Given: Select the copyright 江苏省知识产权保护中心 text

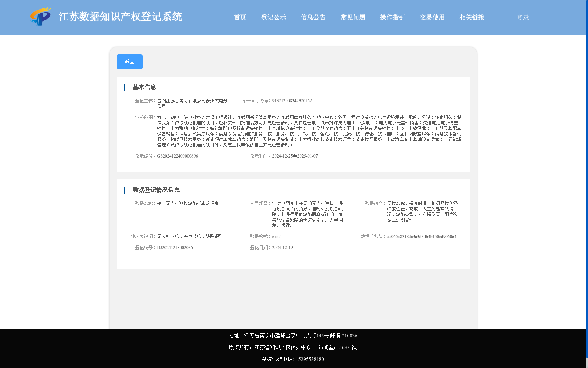Looking at the screenshot, I should pos(283,347).
